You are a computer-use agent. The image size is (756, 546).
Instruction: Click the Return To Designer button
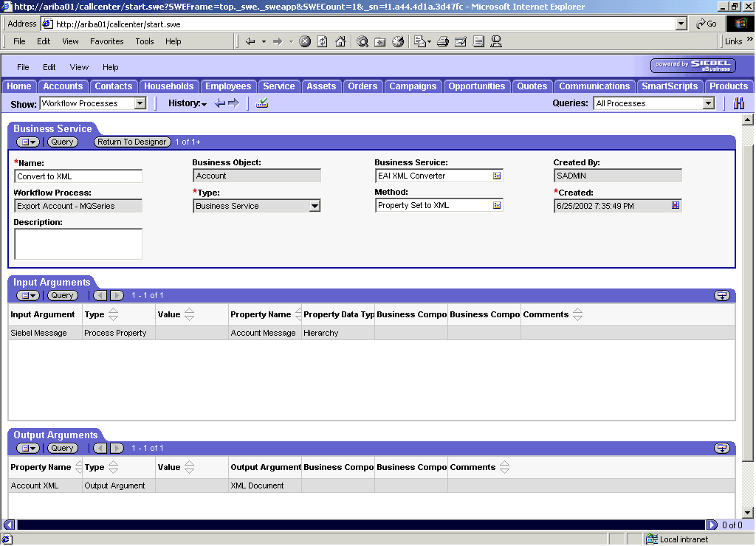coord(132,142)
